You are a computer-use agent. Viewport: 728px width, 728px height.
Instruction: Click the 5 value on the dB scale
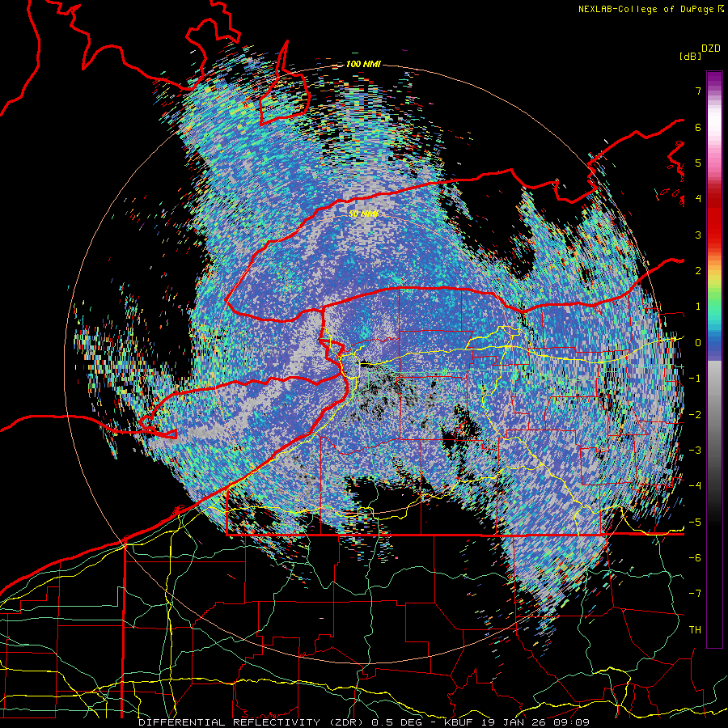point(698,163)
